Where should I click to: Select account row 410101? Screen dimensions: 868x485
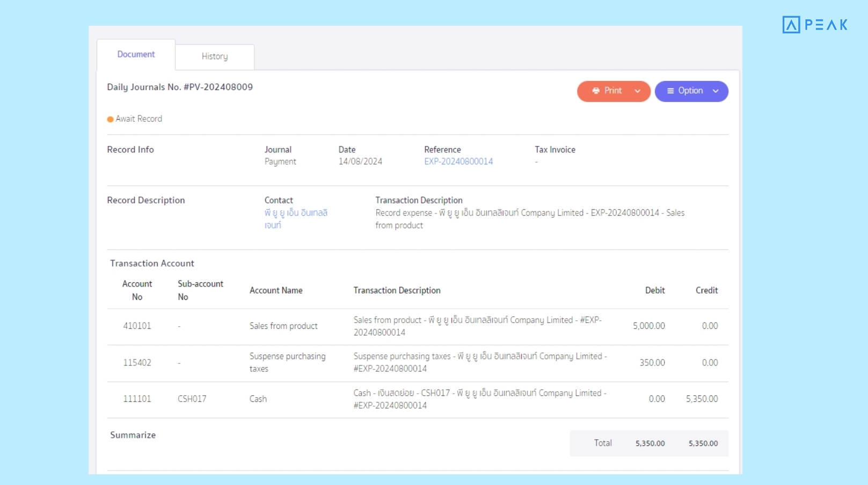click(137, 326)
